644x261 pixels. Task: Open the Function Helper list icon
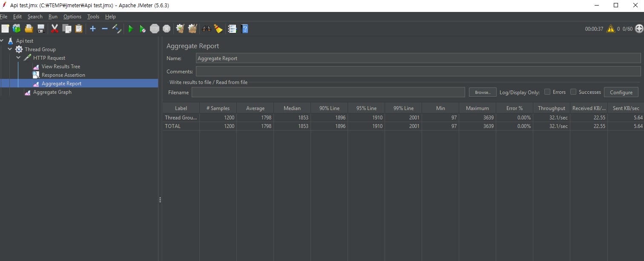coord(232,29)
